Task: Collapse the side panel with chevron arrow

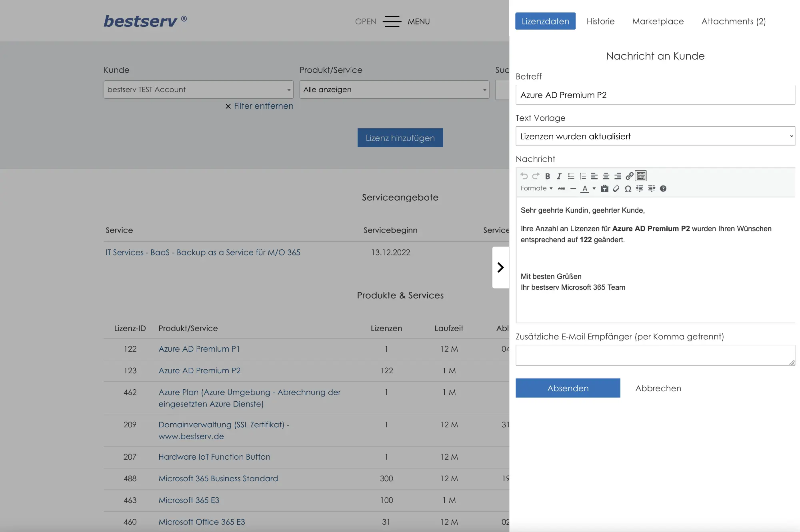Action: coord(500,267)
